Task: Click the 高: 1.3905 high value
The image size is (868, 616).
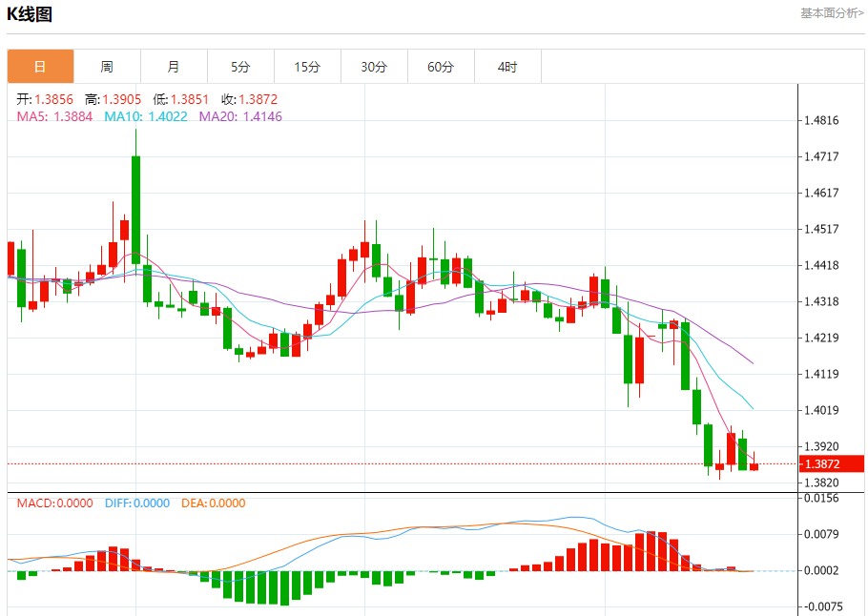Action: 114,99
